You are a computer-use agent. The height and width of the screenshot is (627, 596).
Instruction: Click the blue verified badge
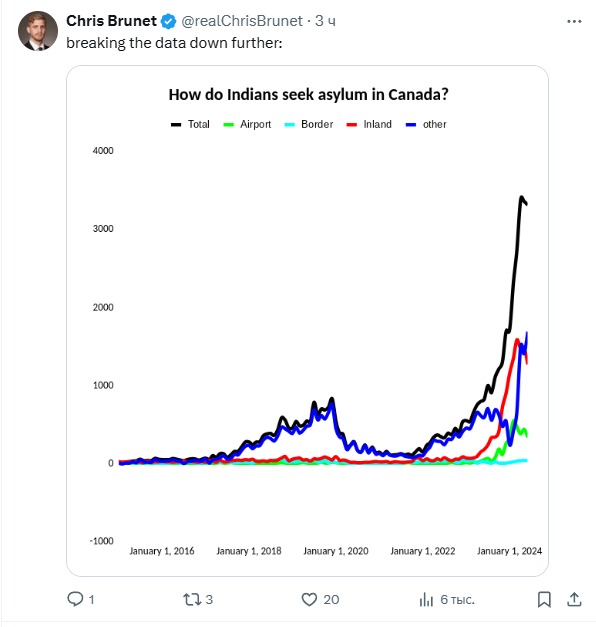[168, 21]
